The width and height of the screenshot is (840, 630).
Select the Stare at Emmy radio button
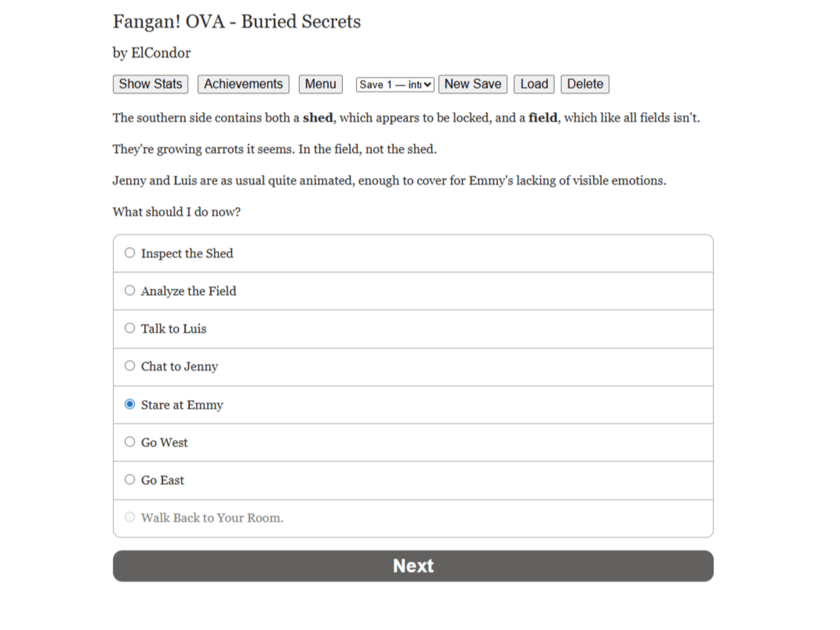click(x=129, y=404)
